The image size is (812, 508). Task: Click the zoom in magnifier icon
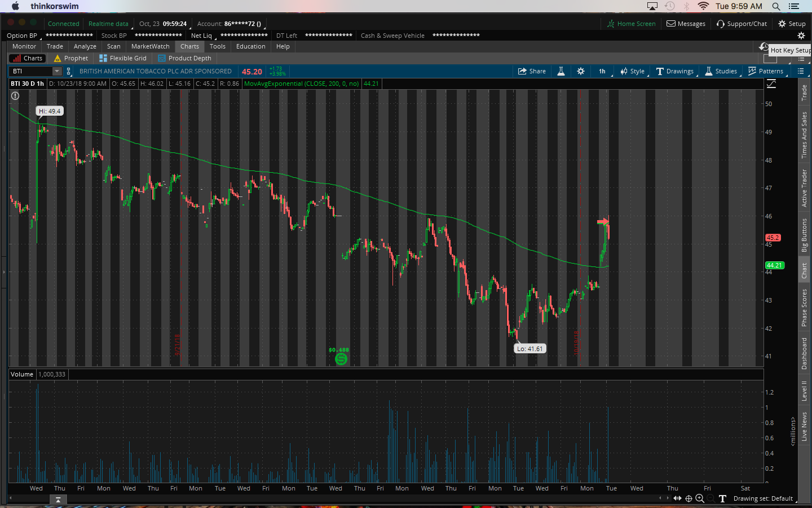tap(700, 498)
